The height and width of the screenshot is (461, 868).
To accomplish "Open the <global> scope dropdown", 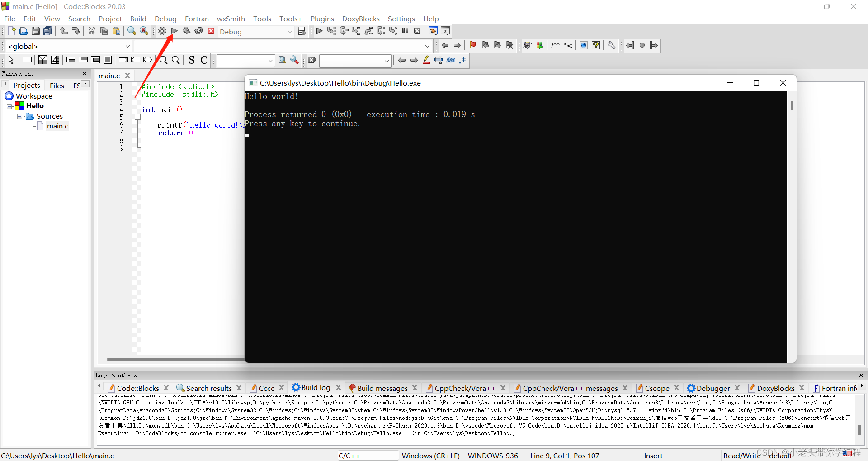I will pos(128,46).
